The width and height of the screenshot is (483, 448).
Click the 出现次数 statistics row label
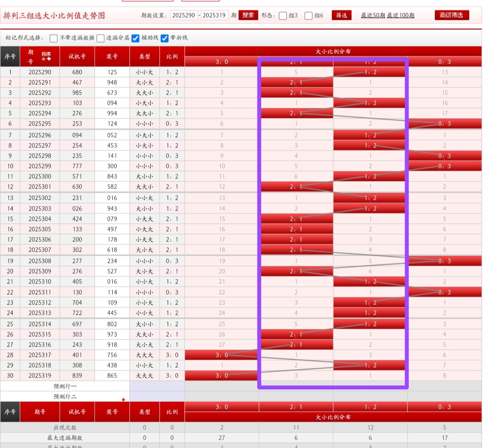(x=65, y=428)
